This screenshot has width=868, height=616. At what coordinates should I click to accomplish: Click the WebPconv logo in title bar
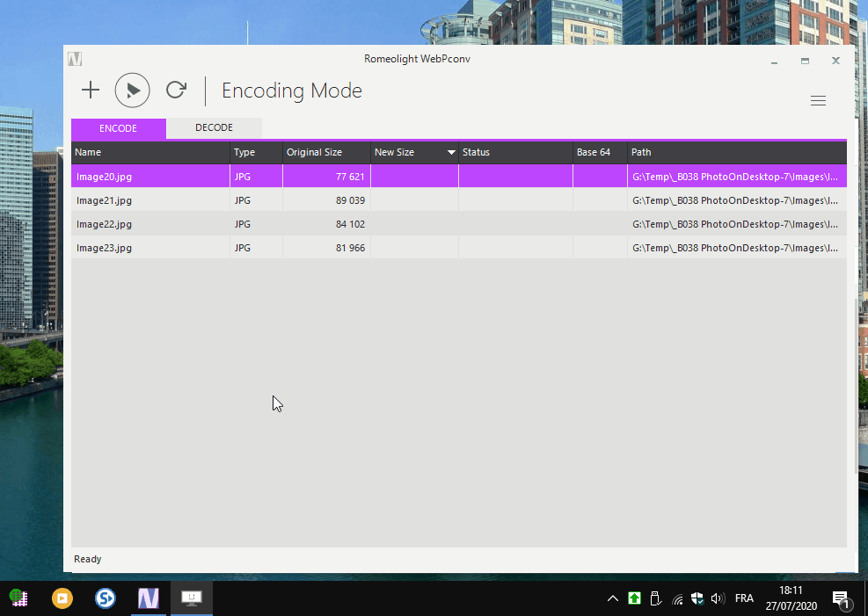(x=75, y=59)
